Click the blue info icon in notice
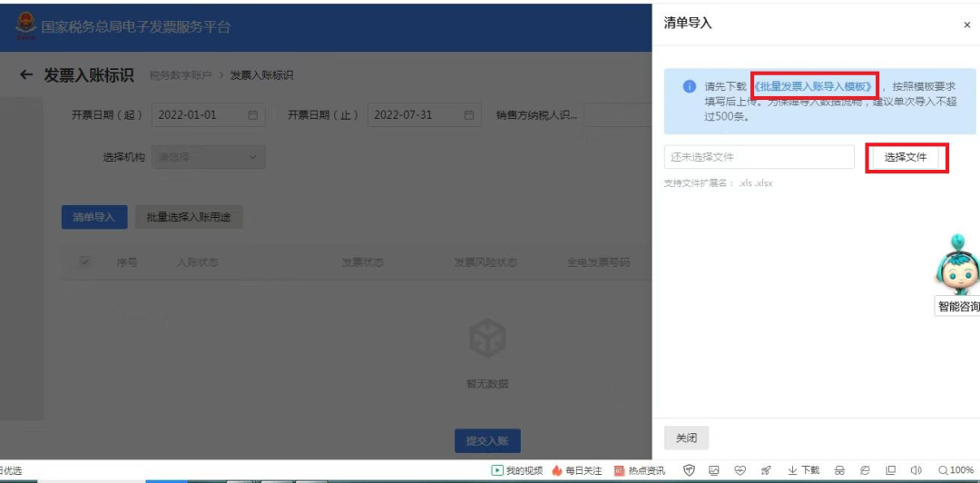Screen dimensions: 980x483 point(689,87)
